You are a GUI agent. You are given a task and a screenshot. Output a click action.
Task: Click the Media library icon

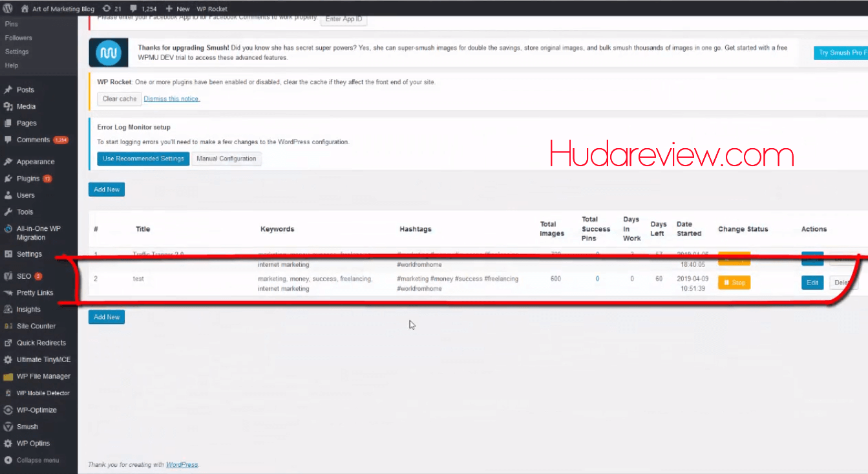(8, 107)
